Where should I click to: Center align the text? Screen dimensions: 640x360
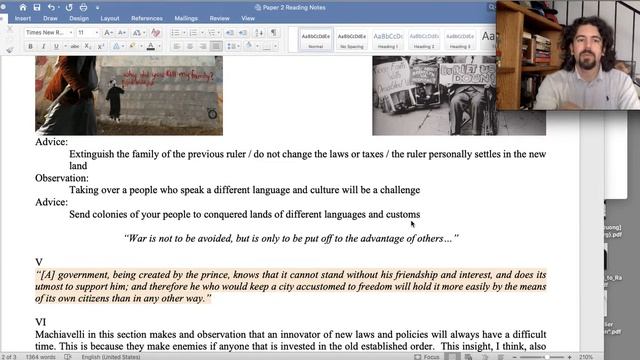click(190, 47)
